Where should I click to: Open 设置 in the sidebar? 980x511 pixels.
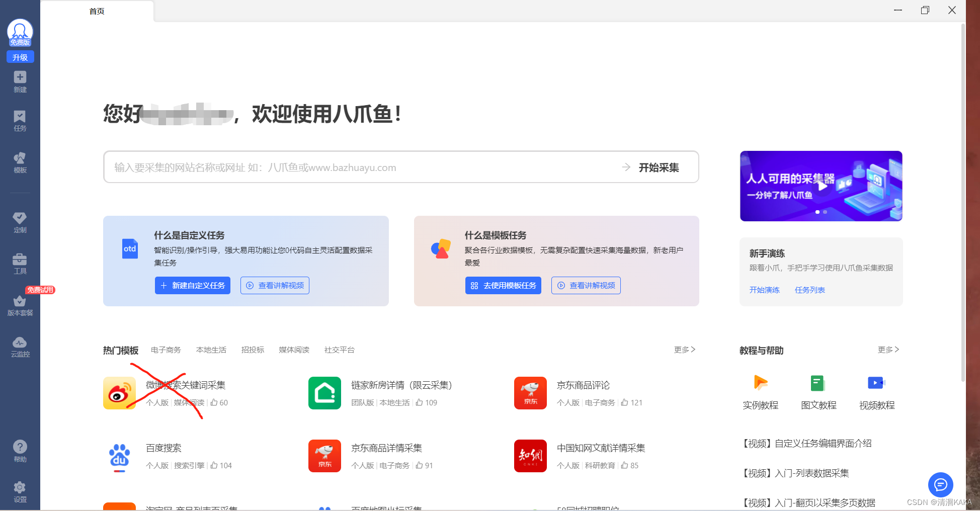[20, 492]
